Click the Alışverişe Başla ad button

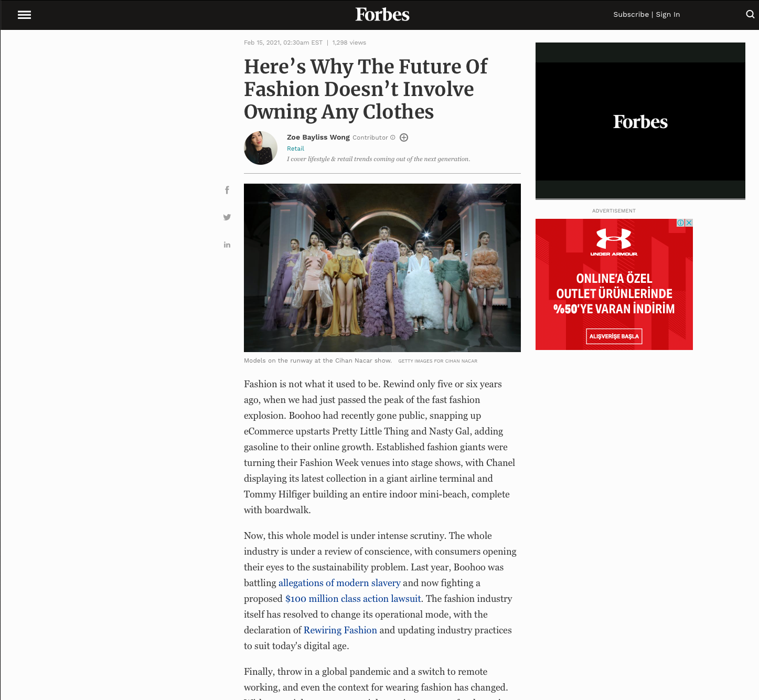(x=614, y=336)
